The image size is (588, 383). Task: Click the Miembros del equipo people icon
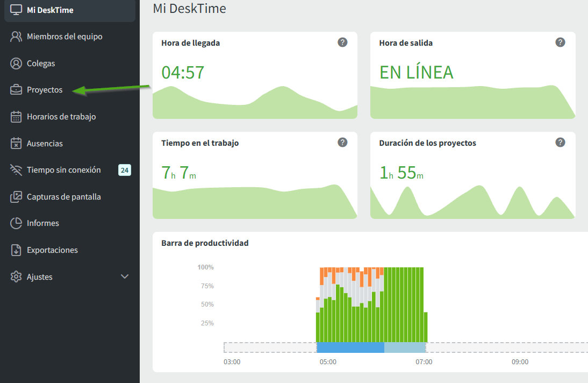click(16, 37)
